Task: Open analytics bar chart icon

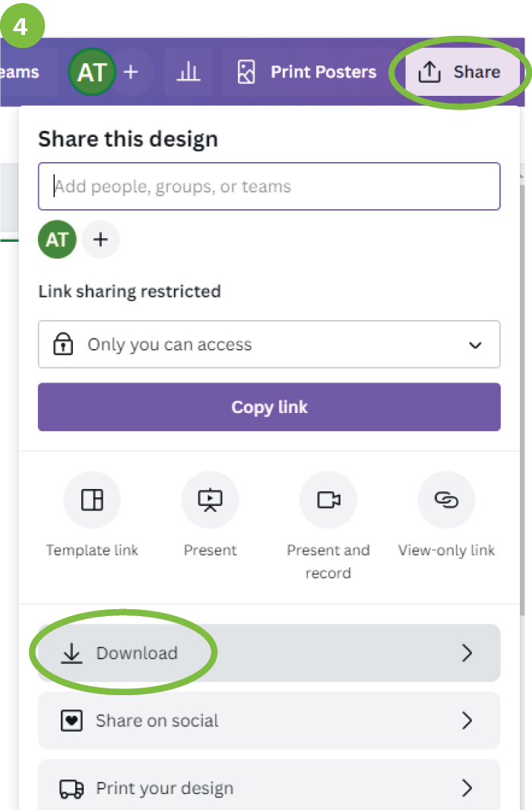Action: [x=188, y=72]
